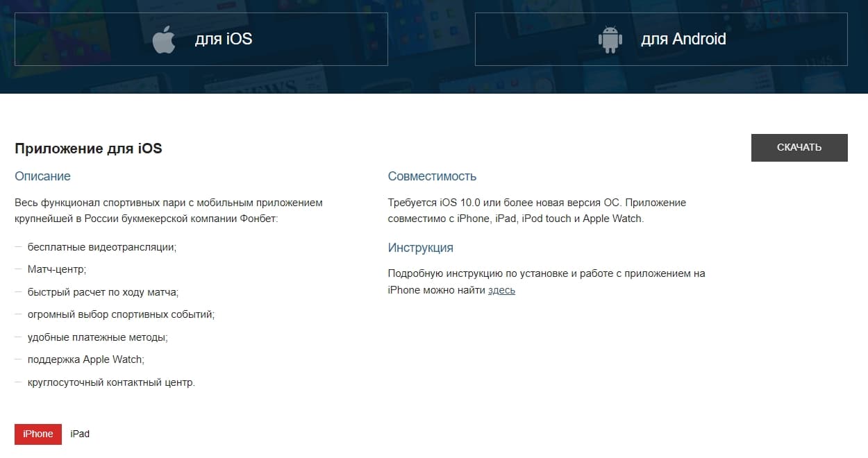Click the «бесплатные видеотрансляции» list item
868x458 pixels.
click(x=102, y=246)
